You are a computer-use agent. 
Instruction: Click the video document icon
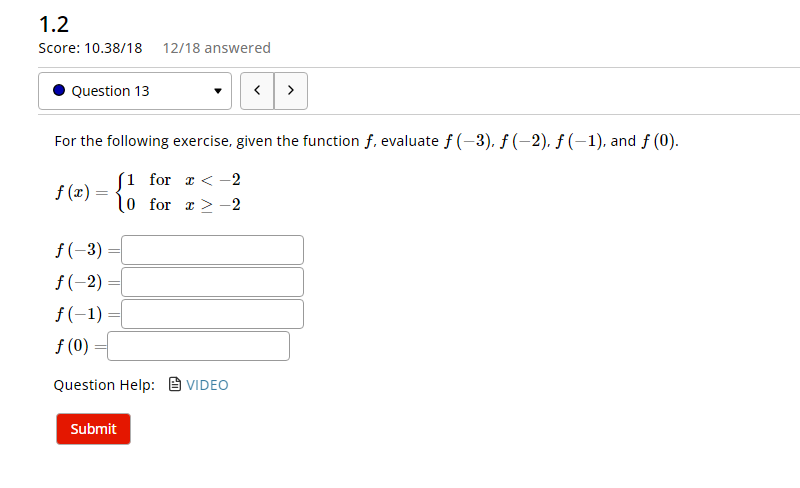[174, 384]
